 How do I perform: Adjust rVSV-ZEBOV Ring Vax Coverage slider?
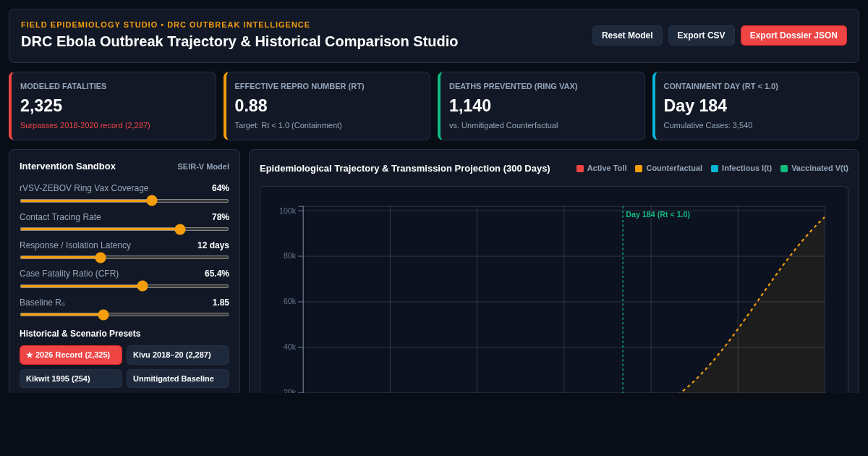click(124, 200)
